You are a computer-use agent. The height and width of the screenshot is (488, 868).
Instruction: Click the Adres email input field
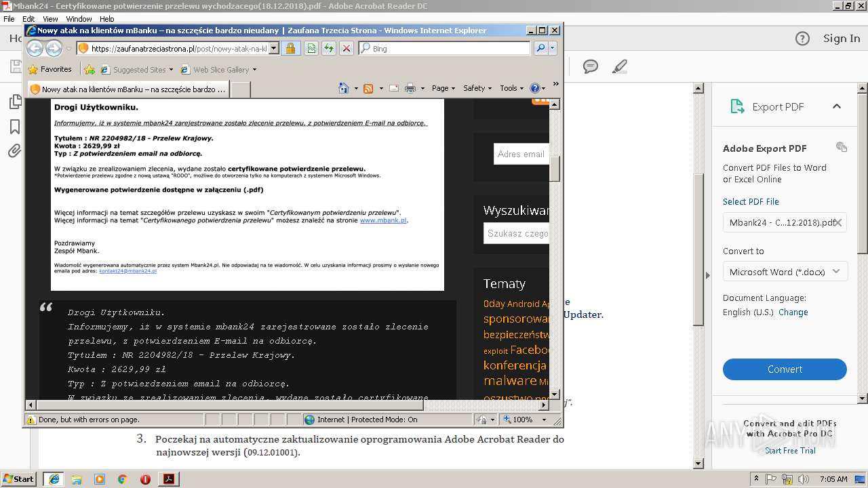(x=521, y=154)
